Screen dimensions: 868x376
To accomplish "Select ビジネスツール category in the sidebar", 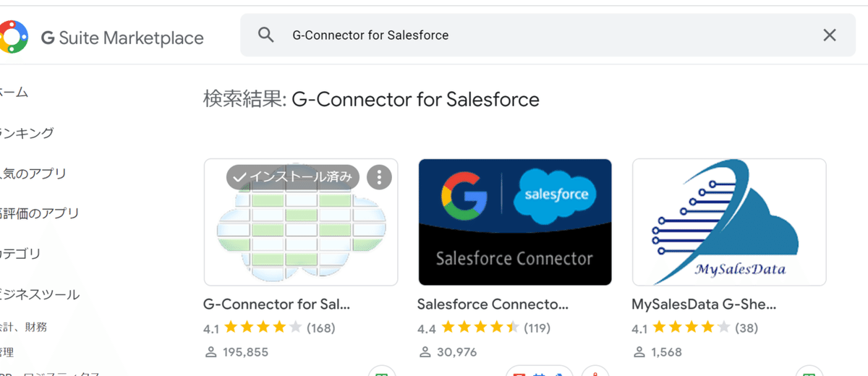I will pos(40,295).
